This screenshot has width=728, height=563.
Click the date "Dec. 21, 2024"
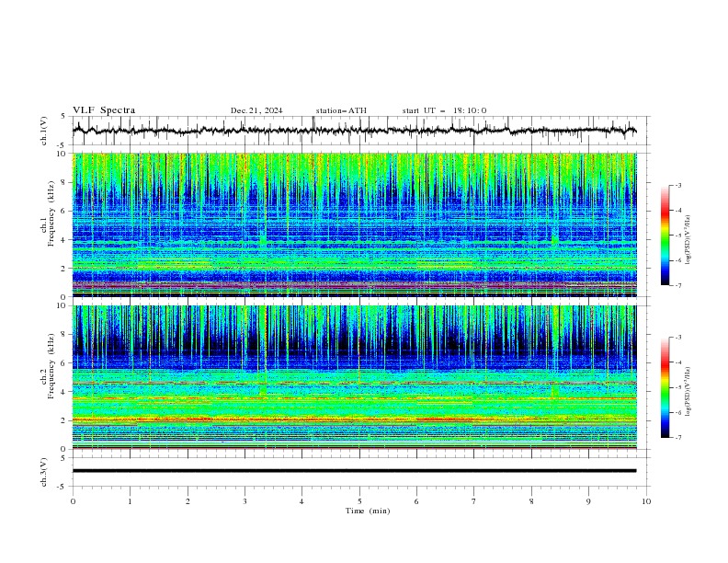tap(256, 110)
